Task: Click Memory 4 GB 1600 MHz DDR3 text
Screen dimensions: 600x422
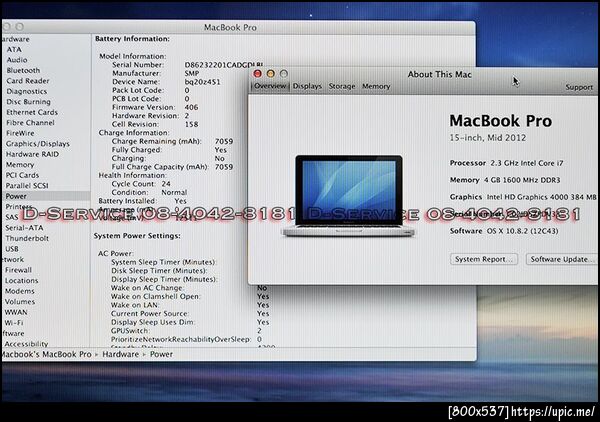Action: point(505,180)
